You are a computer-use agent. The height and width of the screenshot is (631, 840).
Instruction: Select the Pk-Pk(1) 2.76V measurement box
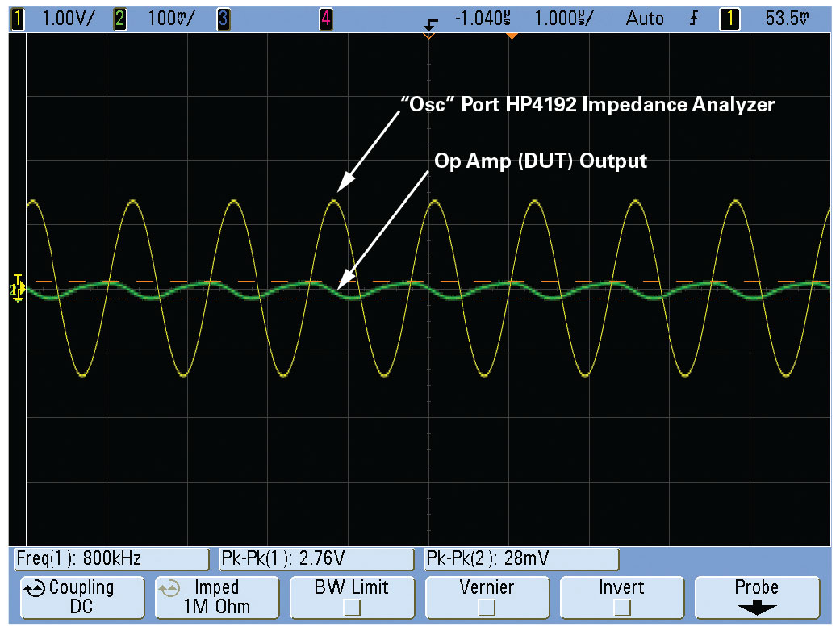[x=316, y=558]
